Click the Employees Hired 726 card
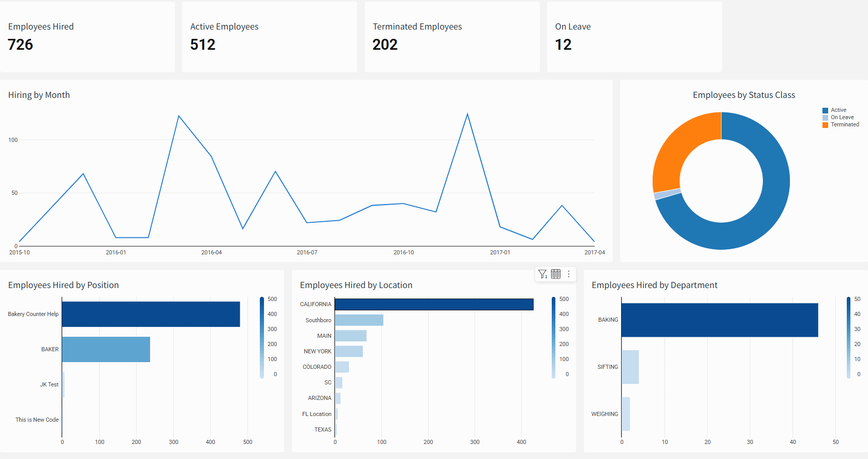This screenshot has height=459, width=868. pyautogui.click(x=87, y=36)
